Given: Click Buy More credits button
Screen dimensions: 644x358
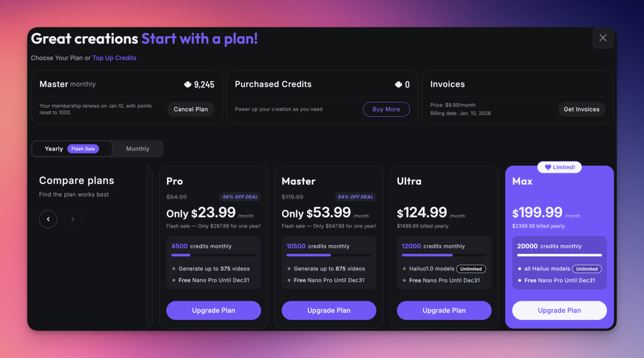Looking at the screenshot, I should coord(386,110).
